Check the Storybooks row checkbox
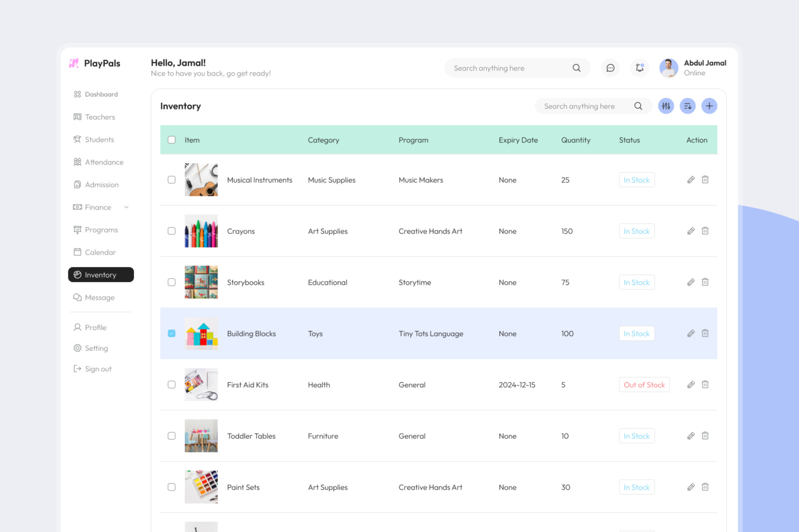Viewport: 799px width, 532px height. click(172, 282)
